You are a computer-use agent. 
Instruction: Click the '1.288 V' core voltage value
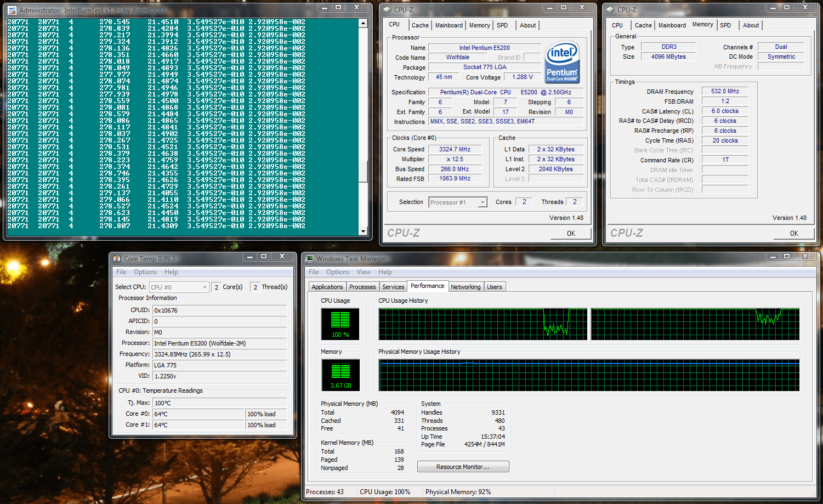click(522, 77)
